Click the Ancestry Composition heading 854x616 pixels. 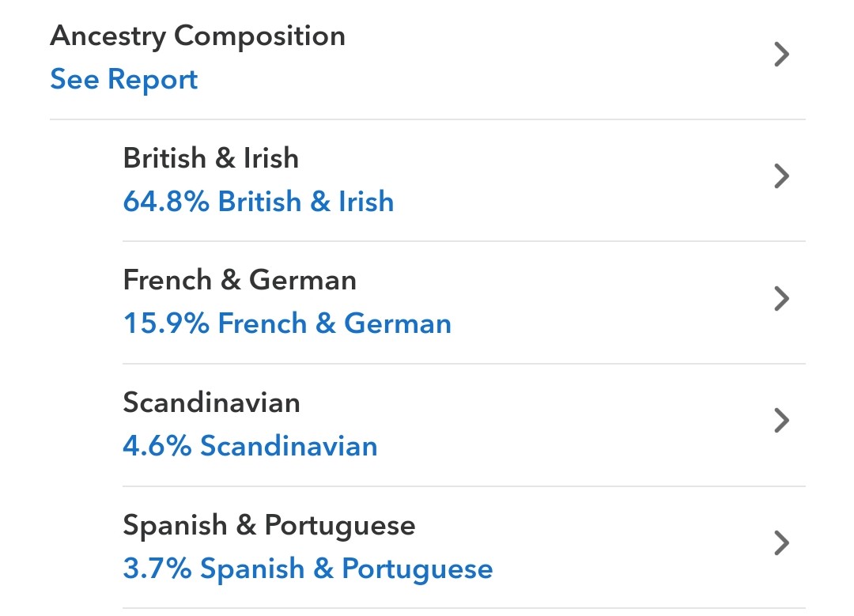198,36
